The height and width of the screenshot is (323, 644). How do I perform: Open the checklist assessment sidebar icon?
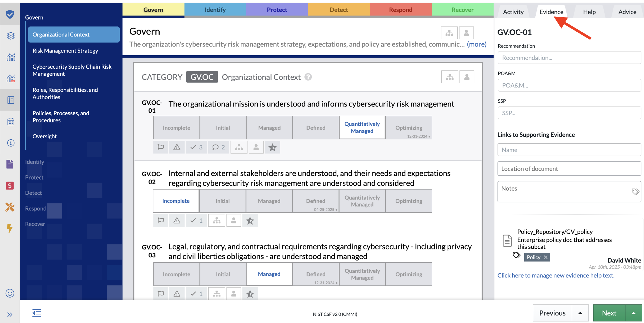click(11, 100)
